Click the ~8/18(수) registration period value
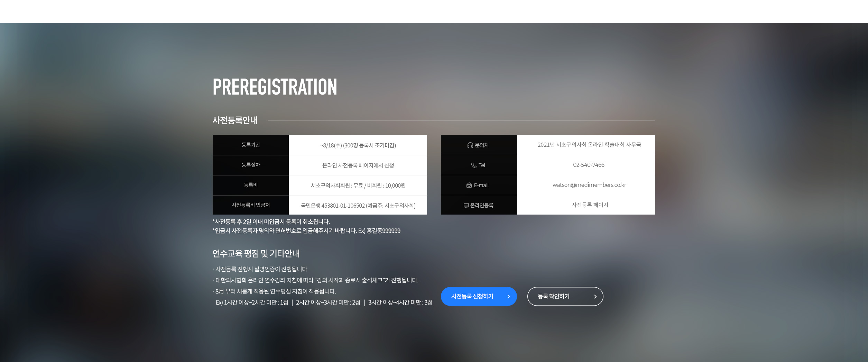The image size is (868, 362). pyautogui.click(x=358, y=145)
